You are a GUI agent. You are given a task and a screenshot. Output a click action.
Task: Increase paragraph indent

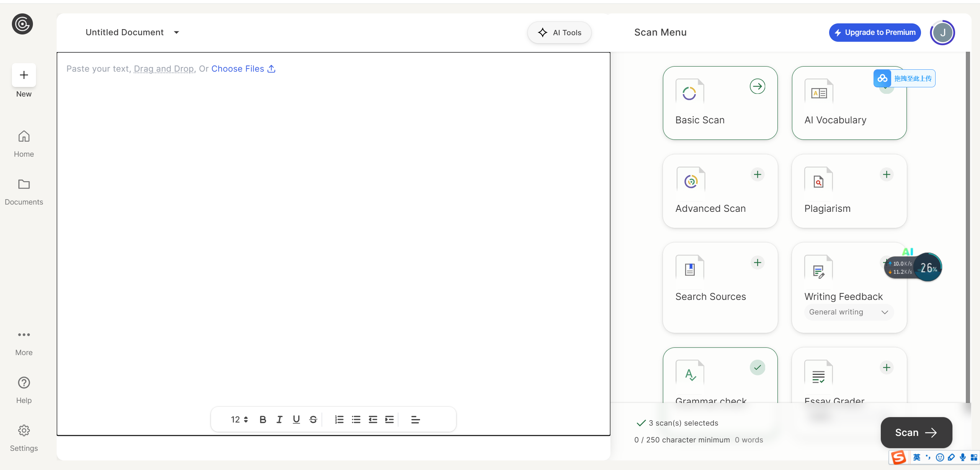(x=389, y=419)
